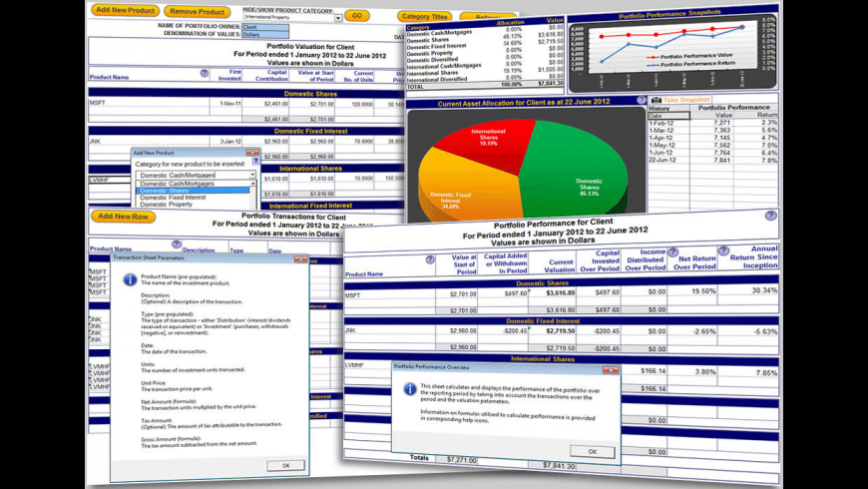
Task: Select 1-Mar-12 in snapshot history
Action: coord(660,130)
